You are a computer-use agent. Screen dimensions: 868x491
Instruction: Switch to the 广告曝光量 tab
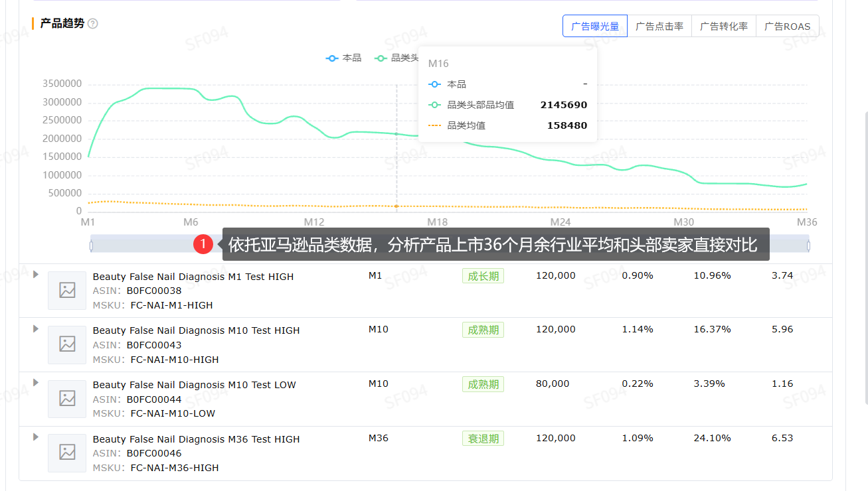pyautogui.click(x=595, y=27)
